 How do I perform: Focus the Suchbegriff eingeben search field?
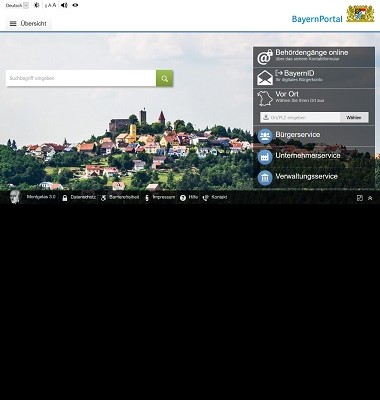point(81,78)
